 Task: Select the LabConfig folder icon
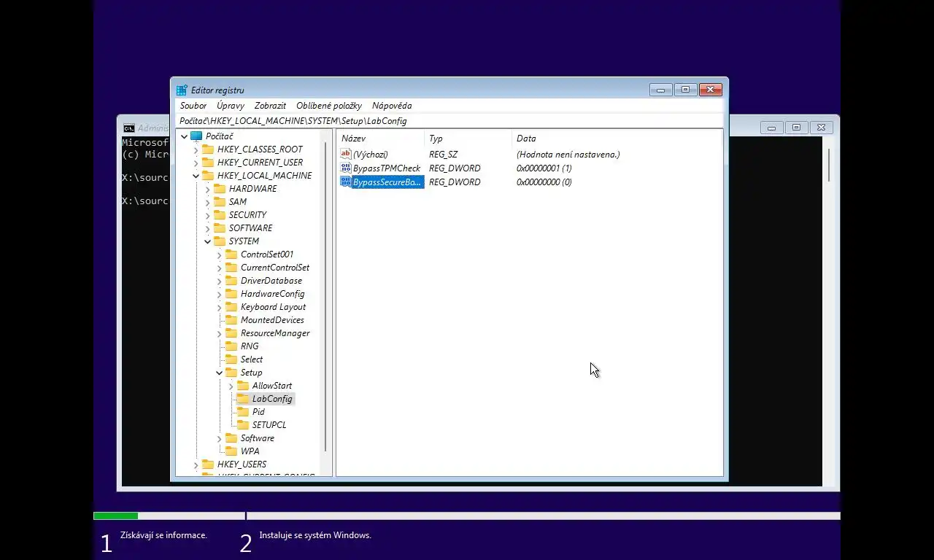coord(243,399)
